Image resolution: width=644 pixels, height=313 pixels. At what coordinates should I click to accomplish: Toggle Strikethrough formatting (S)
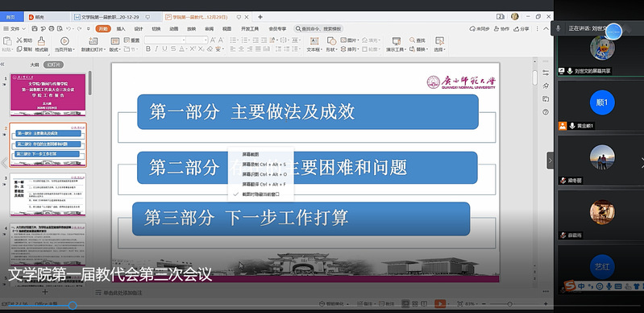point(173,49)
